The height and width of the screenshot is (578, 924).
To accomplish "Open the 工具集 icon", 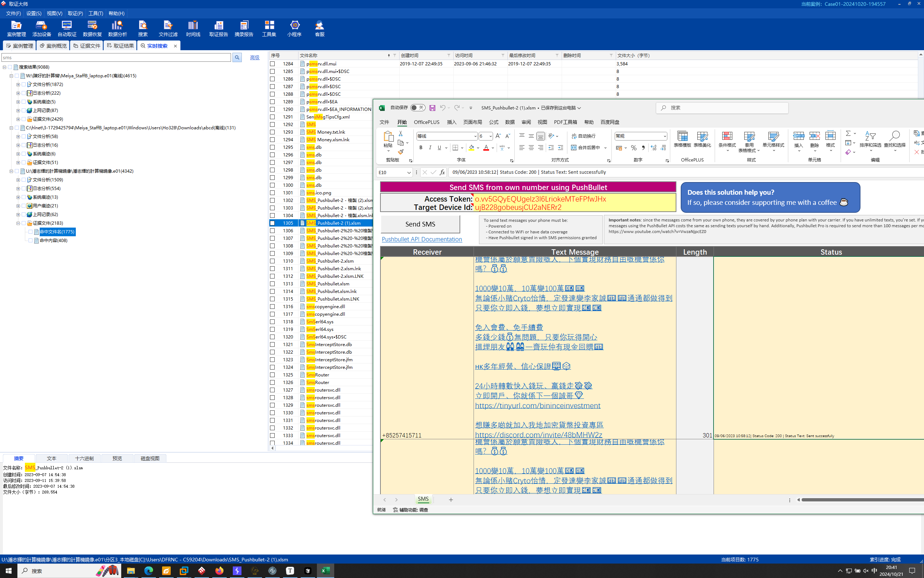I will tap(269, 29).
